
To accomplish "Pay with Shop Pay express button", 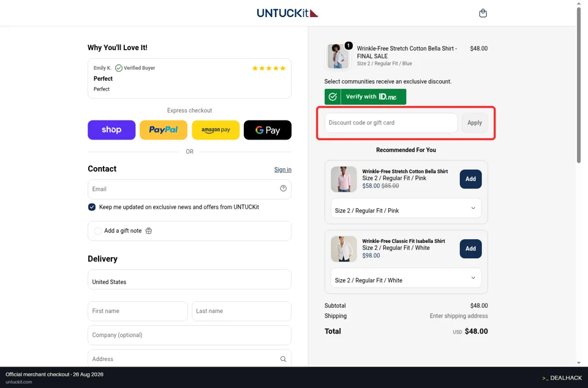I will coord(111,130).
